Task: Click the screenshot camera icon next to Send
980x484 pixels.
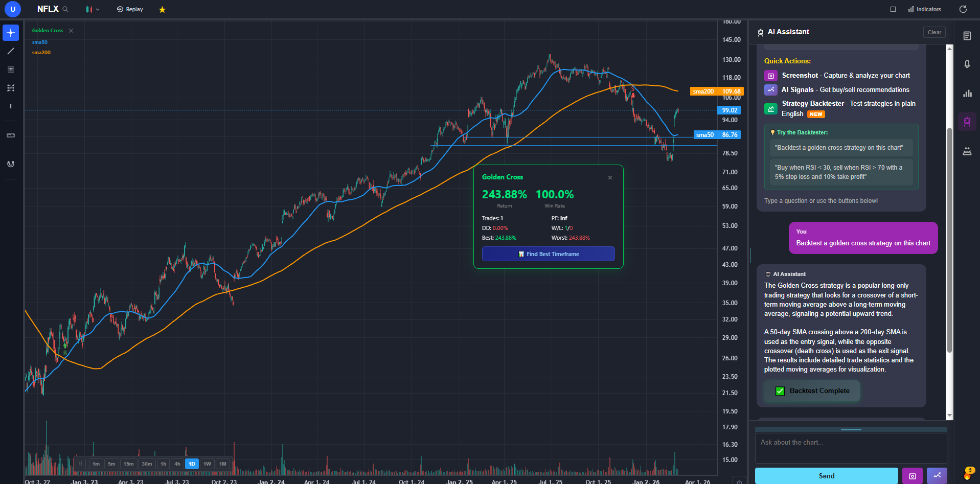Action: [912, 475]
